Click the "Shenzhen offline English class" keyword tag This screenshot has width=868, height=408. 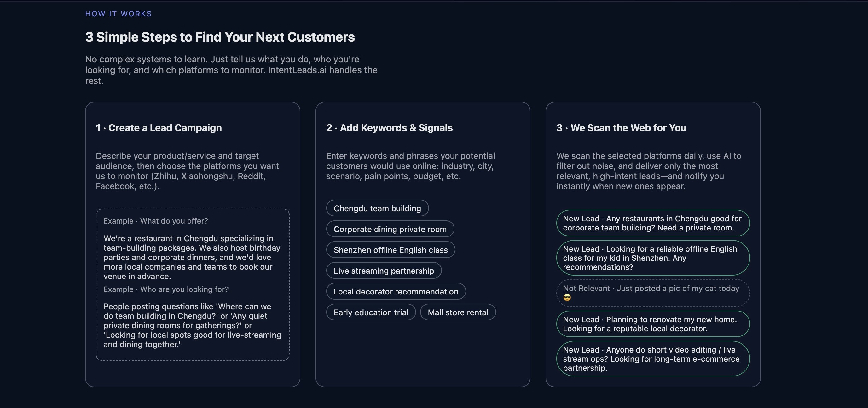pos(391,250)
